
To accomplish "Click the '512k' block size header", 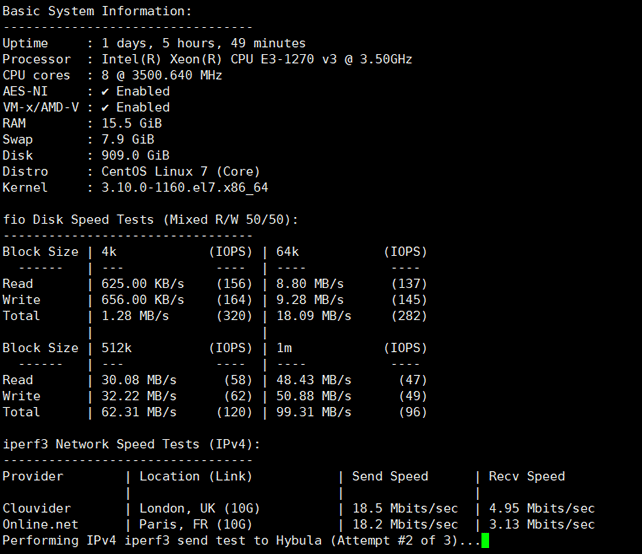I will 117,348.
